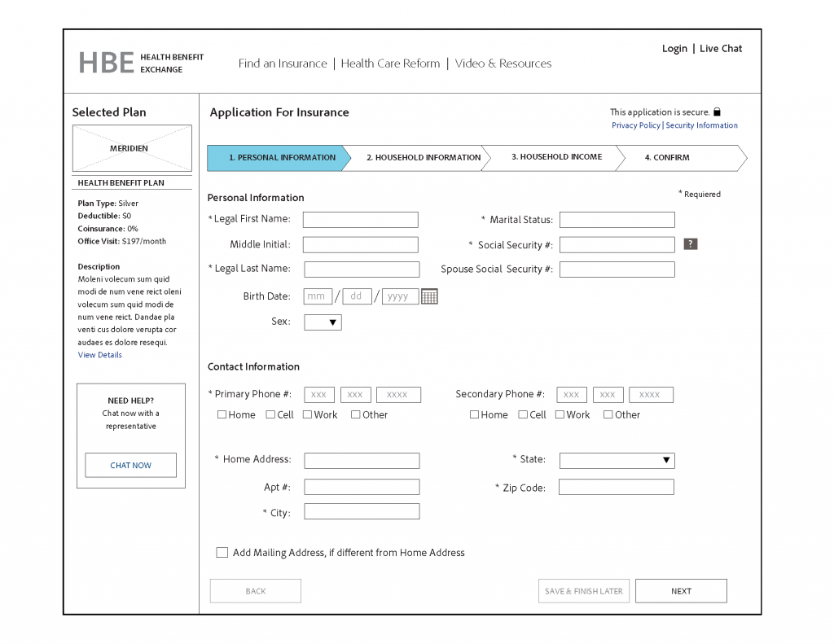This screenshot has width=834, height=644.
Task: Focus the Zip Code field
Action: (617, 487)
